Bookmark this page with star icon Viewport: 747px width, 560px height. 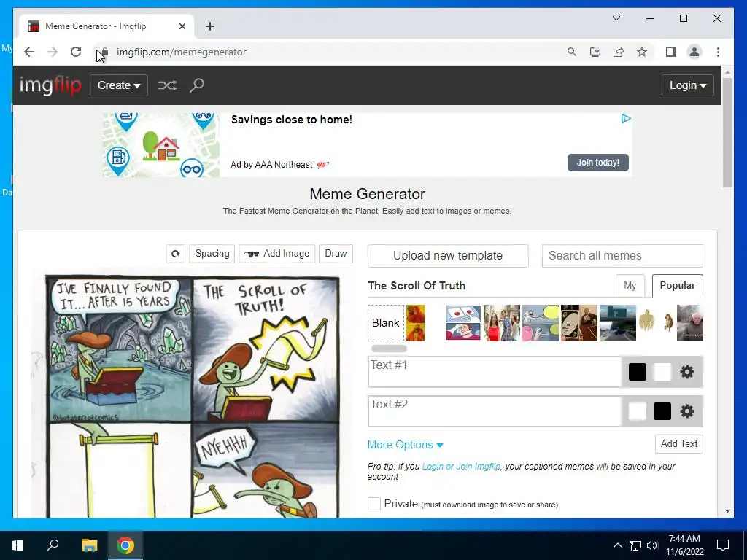[x=642, y=52]
